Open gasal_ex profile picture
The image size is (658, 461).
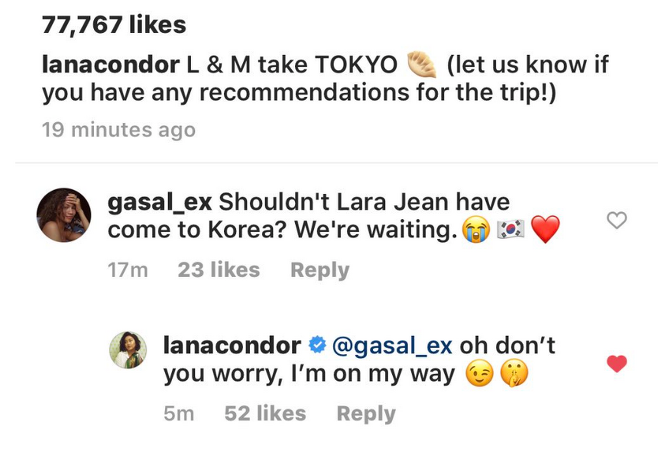click(x=65, y=215)
